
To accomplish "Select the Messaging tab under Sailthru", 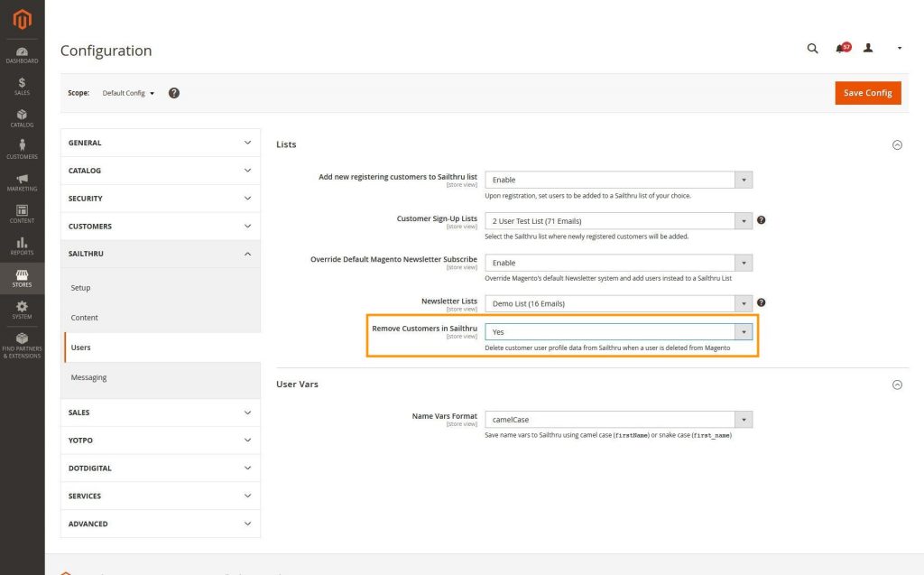I will pyautogui.click(x=88, y=377).
